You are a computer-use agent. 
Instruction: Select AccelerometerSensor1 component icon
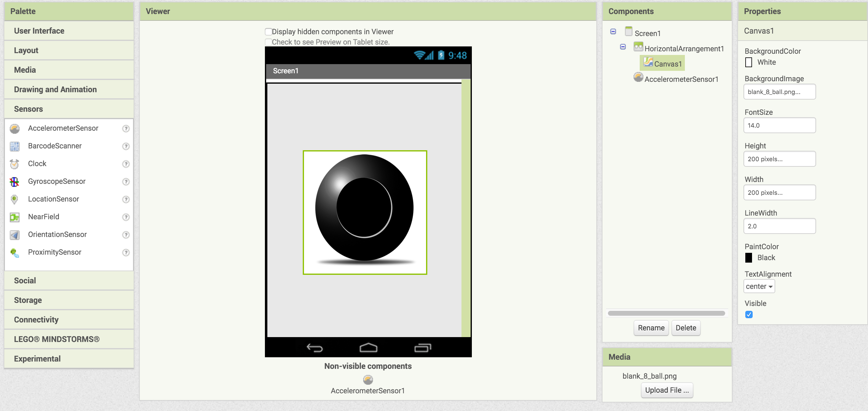tap(638, 78)
